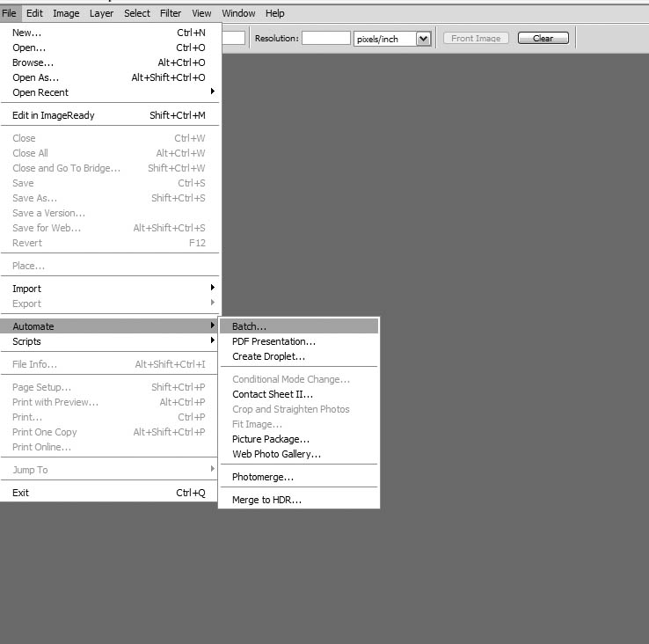
Task: Click the Close menu entry
Action: point(109,138)
